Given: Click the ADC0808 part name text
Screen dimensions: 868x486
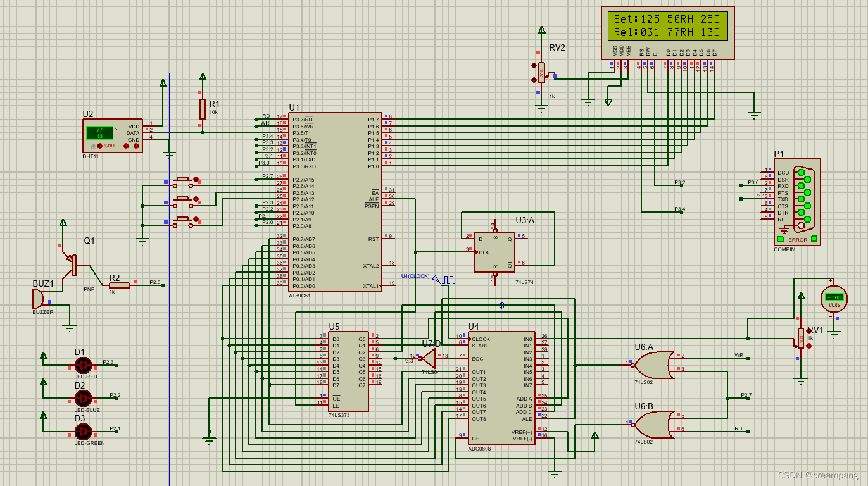Looking at the screenshot, I should click(479, 449).
